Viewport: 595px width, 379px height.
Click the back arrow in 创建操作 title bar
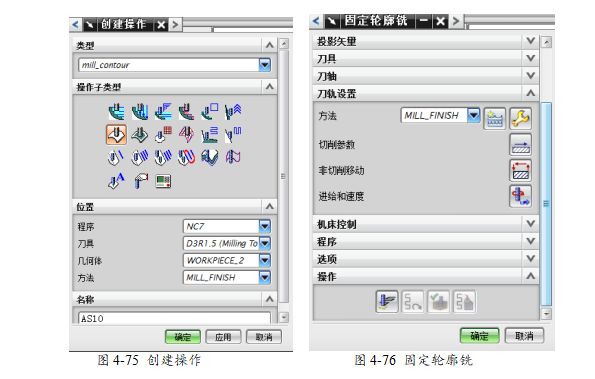point(75,25)
